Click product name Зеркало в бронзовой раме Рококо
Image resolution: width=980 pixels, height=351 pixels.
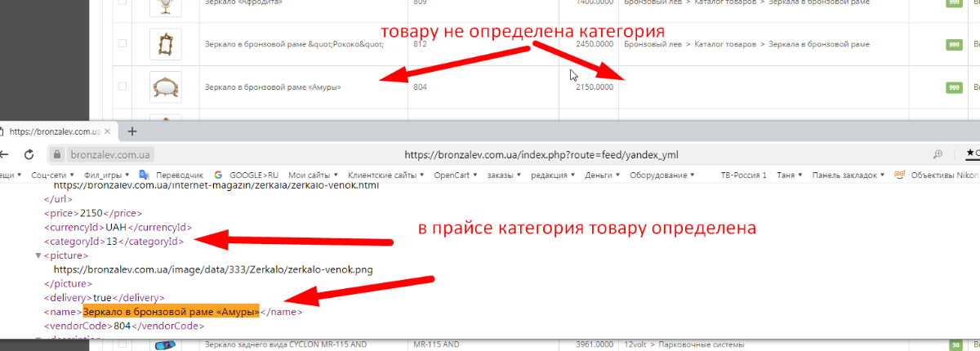[294, 43]
